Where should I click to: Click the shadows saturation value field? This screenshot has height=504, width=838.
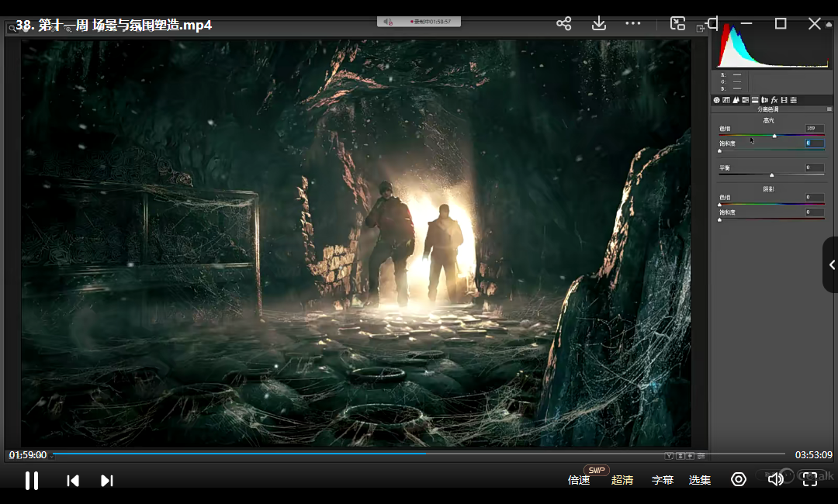815,212
